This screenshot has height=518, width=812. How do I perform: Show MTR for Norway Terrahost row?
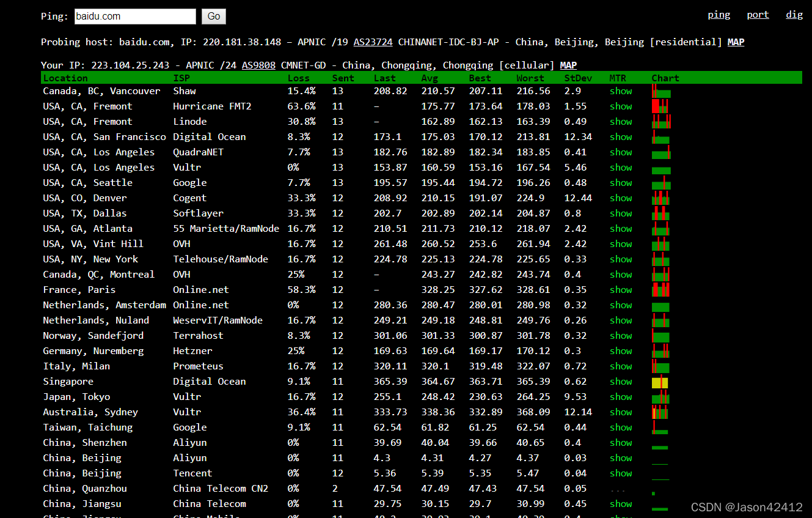pos(621,336)
